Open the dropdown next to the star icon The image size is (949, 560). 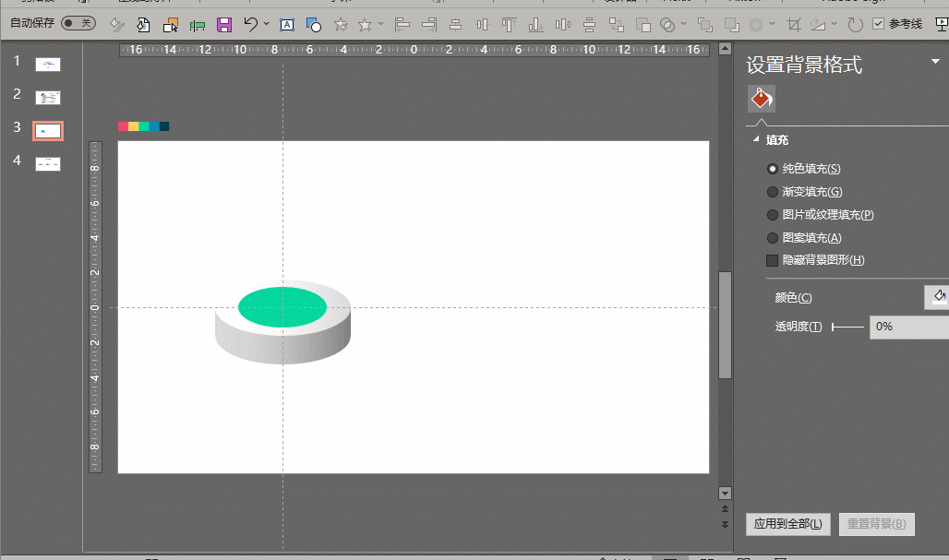click(x=380, y=24)
